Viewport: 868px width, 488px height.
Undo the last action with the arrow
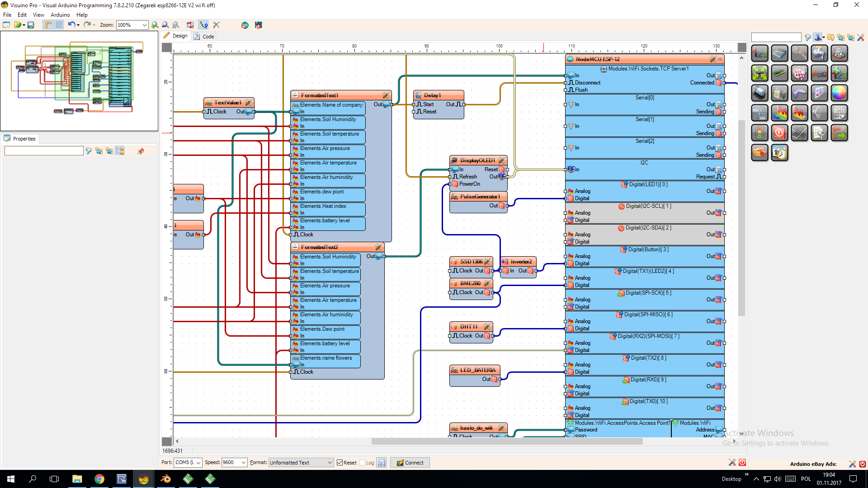point(71,25)
